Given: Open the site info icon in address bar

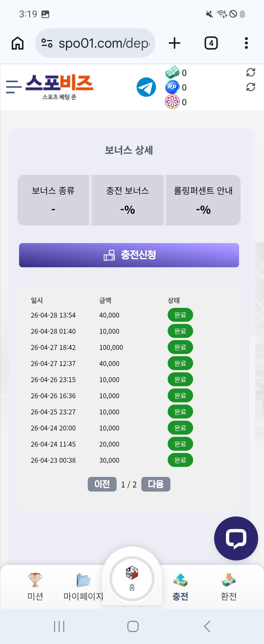Looking at the screenshot, I should [x=47, y=43].
